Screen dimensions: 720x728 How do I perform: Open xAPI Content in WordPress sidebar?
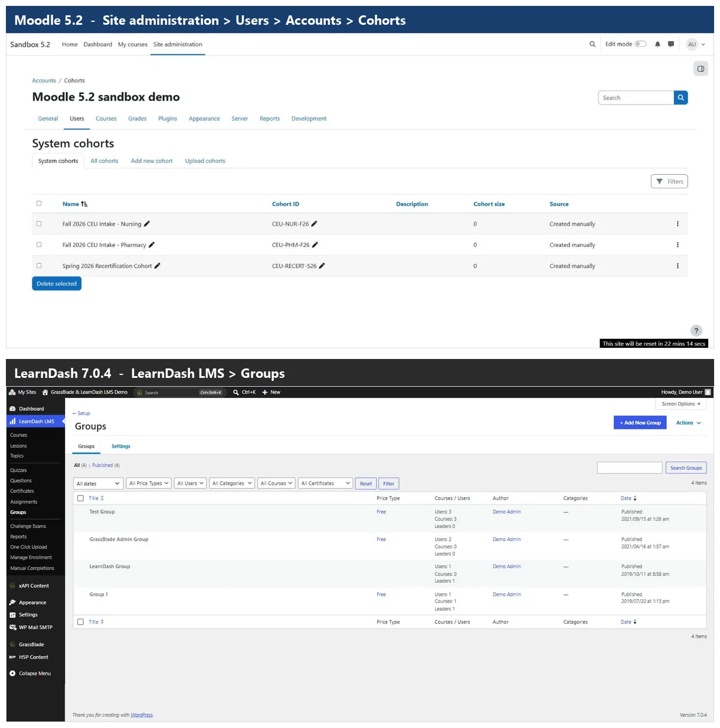pyautogui.click(x=34, y=586)
